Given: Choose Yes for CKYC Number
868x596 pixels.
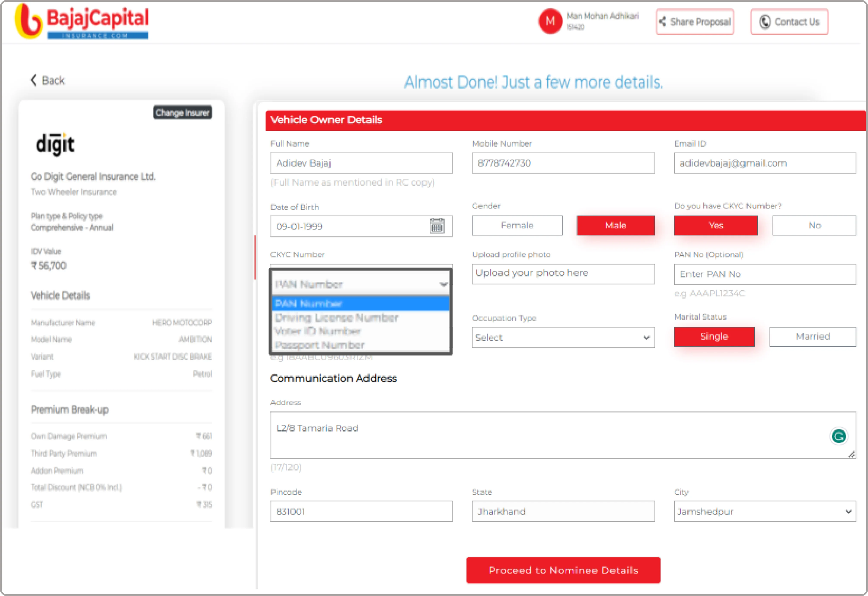Looking at the screenshot, I should (x=716, y=225).
